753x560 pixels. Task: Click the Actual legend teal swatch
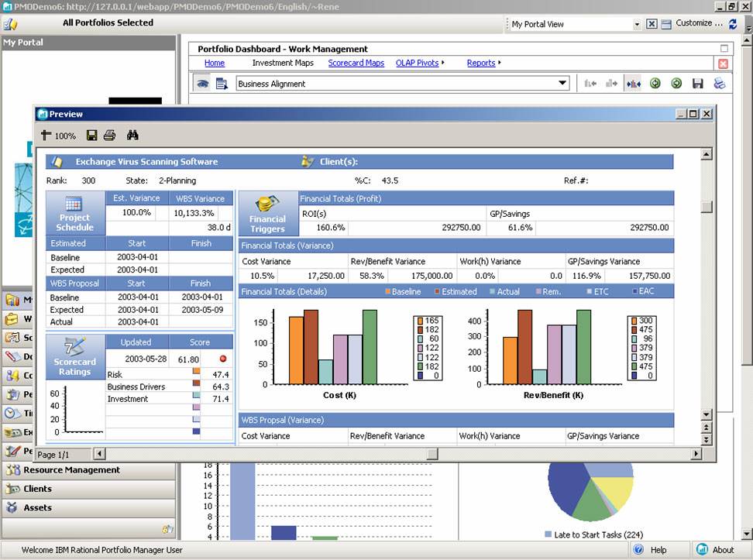coord(492,291)
